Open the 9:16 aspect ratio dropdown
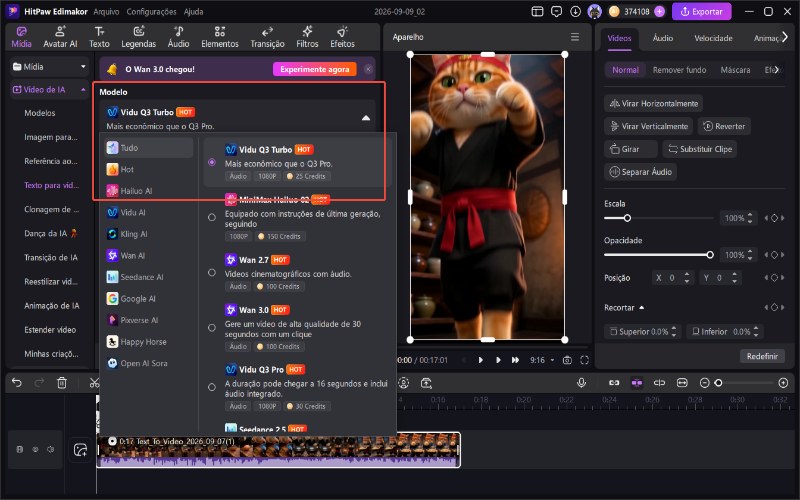The height and width of the screenshot is (500, 800). 541,360
